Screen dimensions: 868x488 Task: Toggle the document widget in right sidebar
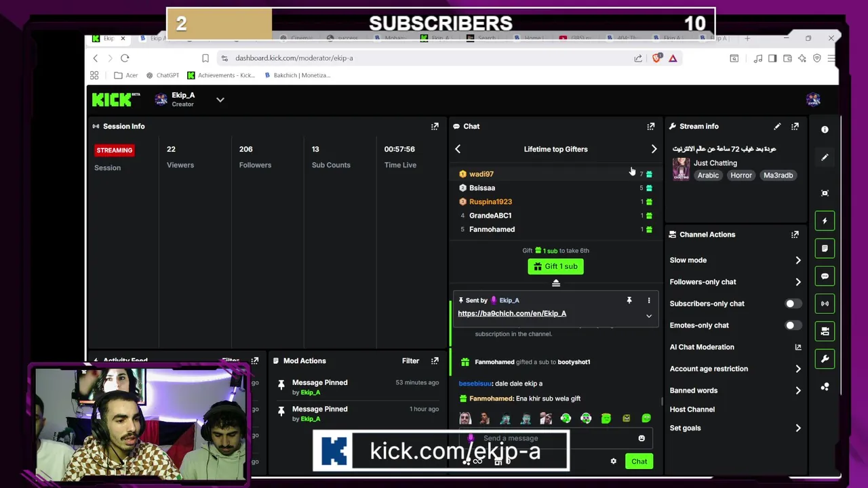(x=825, y=248)
